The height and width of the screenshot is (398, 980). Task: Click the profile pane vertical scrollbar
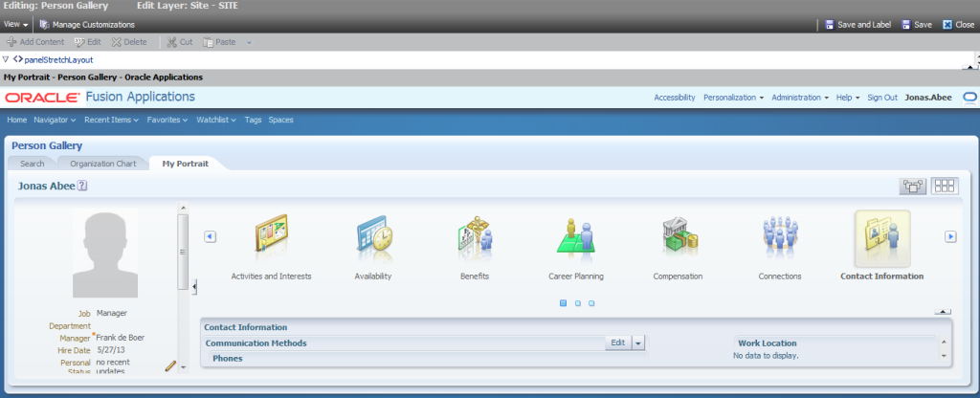click(183, 252)
